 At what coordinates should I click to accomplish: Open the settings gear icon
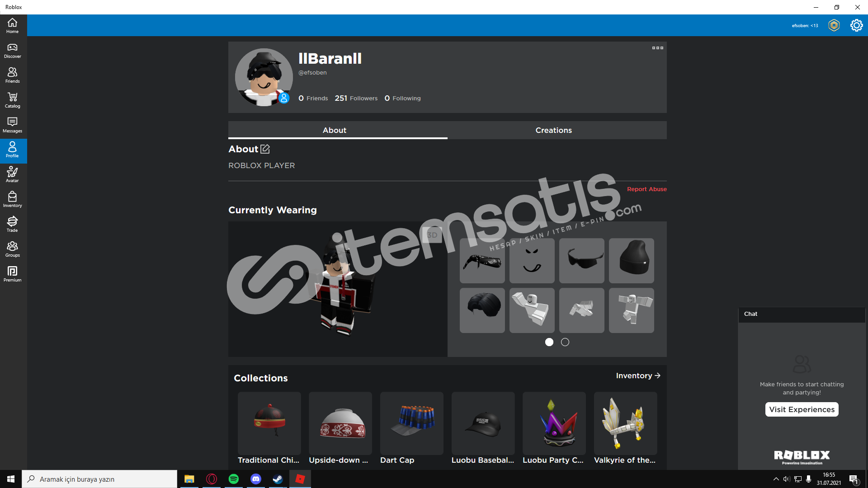coord(856,25)
